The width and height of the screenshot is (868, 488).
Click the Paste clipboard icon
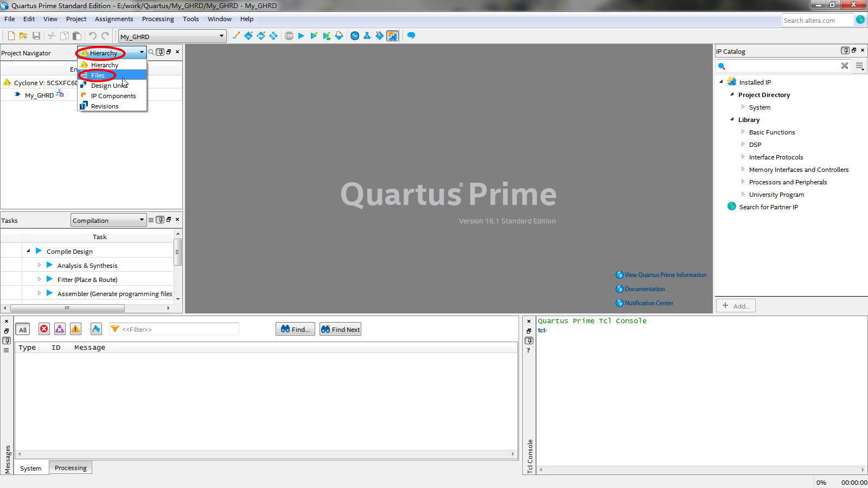pyautogui.click(x=77, y=36)
